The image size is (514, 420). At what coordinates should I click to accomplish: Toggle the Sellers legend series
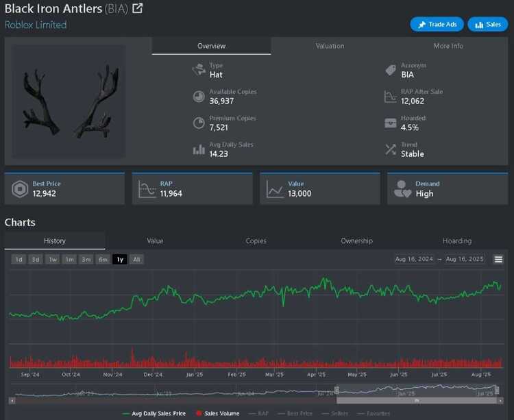(x=335, y=414)
